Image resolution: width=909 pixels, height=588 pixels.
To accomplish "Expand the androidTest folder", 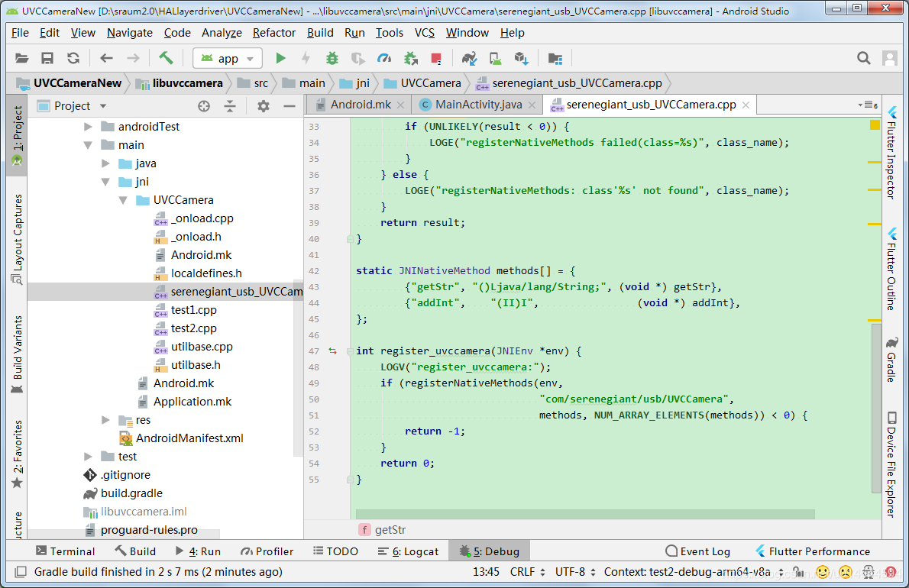I will coord(88,127).
